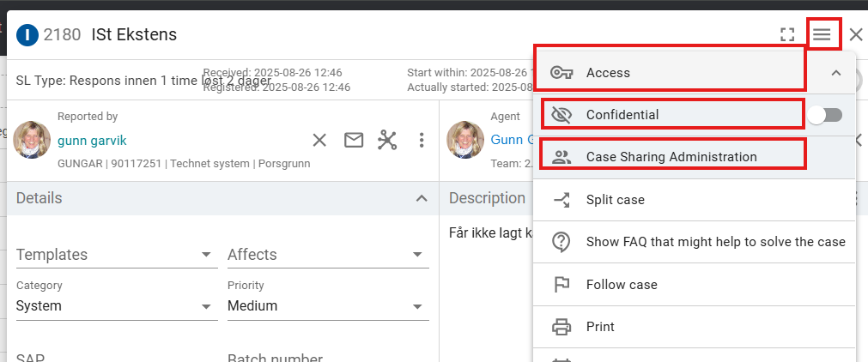Open Show FAQ that might help option
The height and width of the screenshot is (362, 868).
714,242
